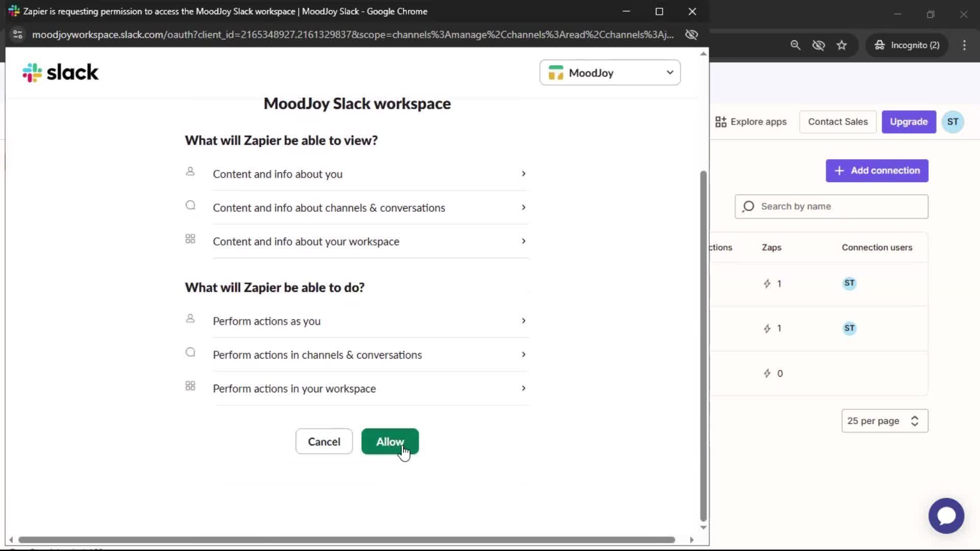Click scroll-down arrow of popup vertical scrollbar
Image resolution: width=980 pixels, height=551 pixels.
coord(703,528)
